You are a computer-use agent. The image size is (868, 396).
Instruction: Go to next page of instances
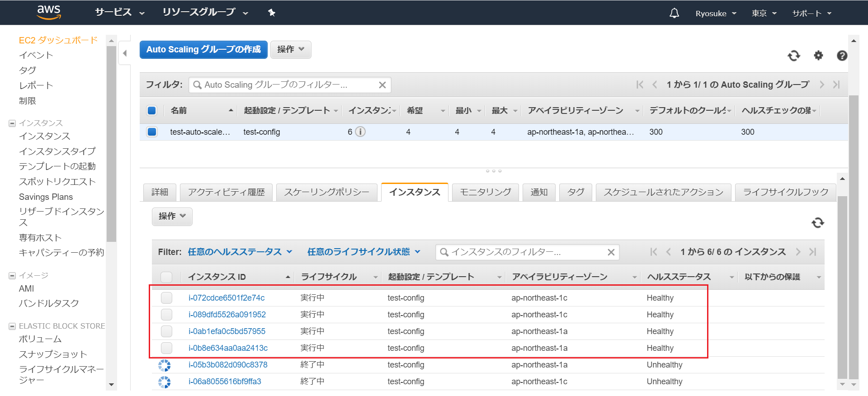(x=798, y=252)
